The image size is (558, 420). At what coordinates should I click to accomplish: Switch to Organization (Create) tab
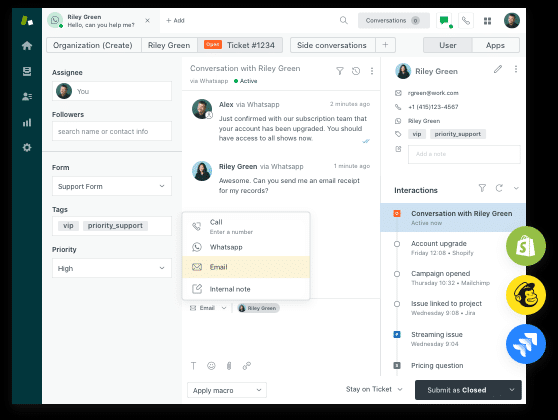pyautogui.click(x=93, y=45)
